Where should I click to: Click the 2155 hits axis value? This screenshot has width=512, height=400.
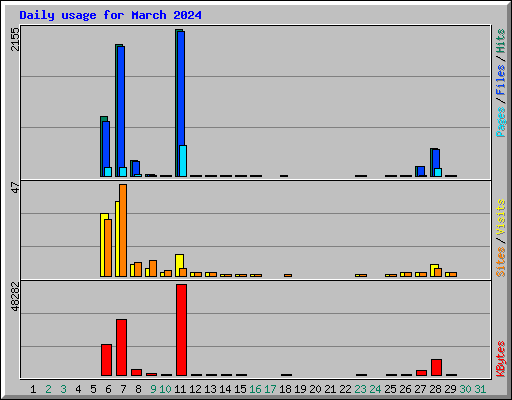[15, 39]
